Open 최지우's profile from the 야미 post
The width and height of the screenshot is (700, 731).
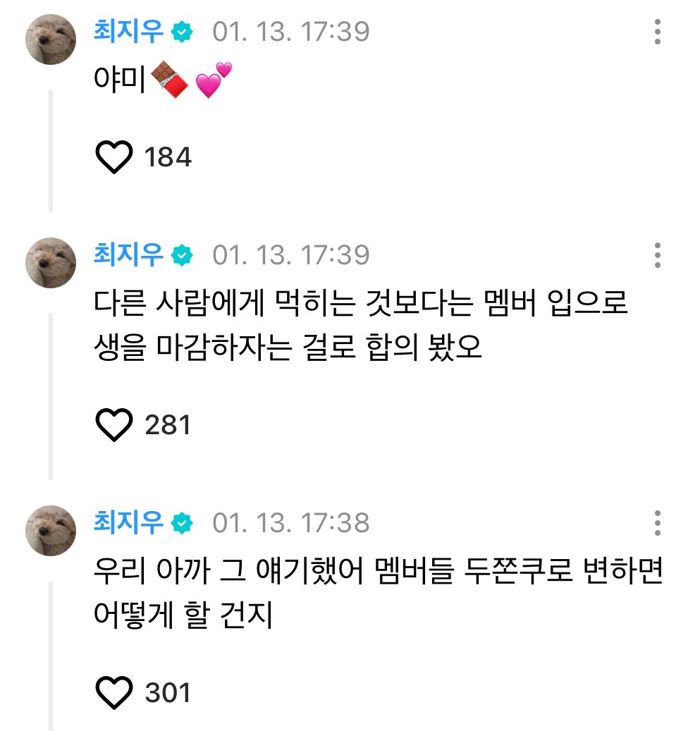129,32
